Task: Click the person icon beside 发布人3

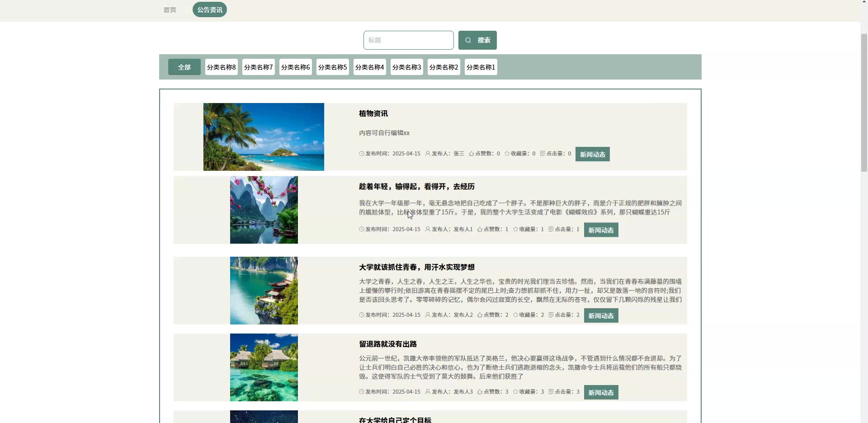Action: [x=428, y=392]
